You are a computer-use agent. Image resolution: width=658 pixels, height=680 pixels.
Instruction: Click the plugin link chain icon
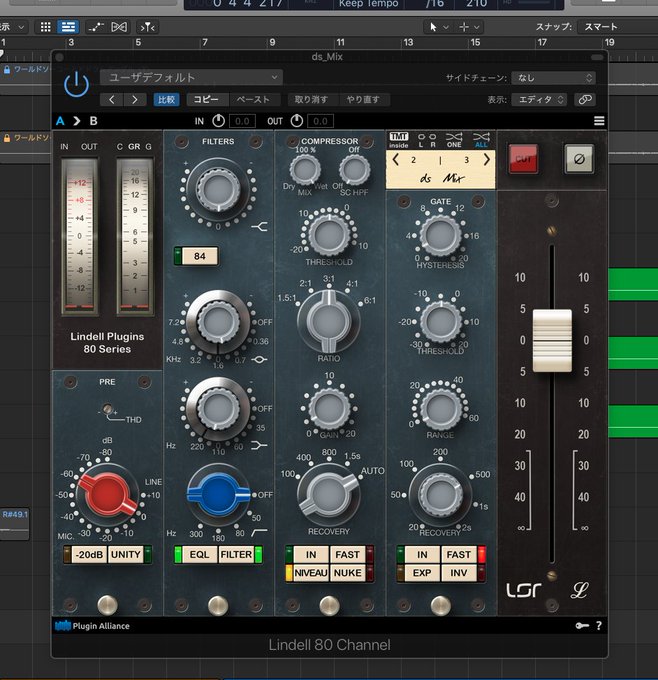pyautogui.click(x=585, y=100)
